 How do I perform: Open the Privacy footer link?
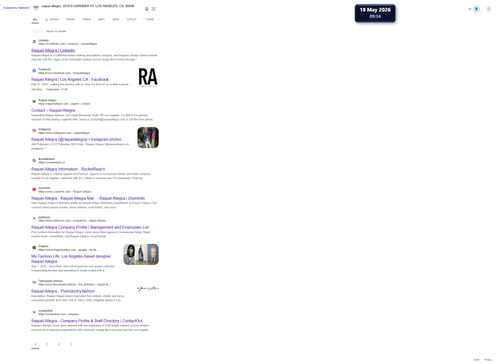click(x=488, y=360)
